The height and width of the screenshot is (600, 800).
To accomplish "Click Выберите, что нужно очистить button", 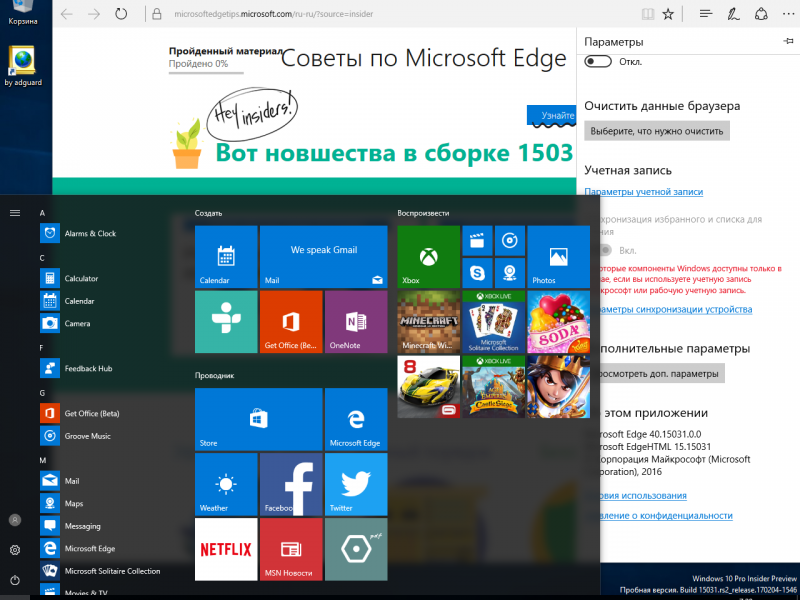I will click(x=657, y=131).
